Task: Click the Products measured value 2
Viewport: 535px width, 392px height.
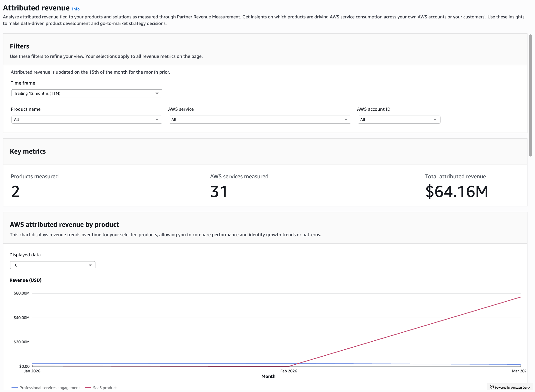Action: pyautogui.click(x=15, y=191)
